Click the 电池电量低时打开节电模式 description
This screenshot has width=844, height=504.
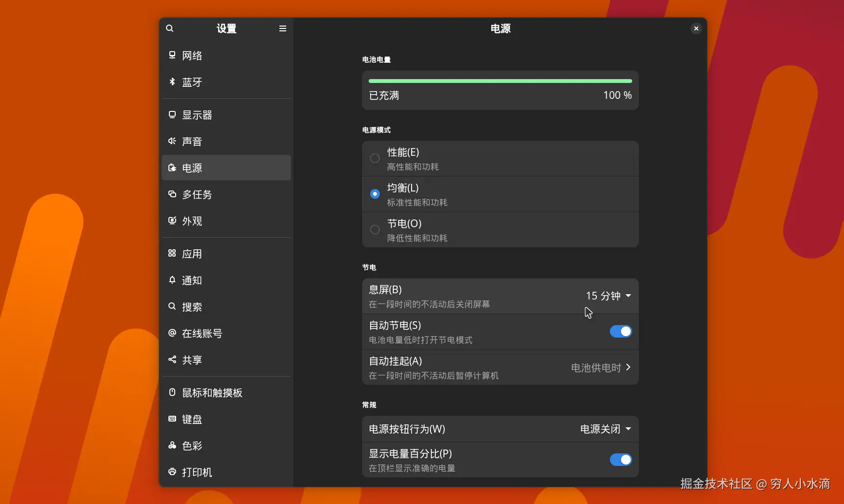pyautogui.click(x=421, y=340)
